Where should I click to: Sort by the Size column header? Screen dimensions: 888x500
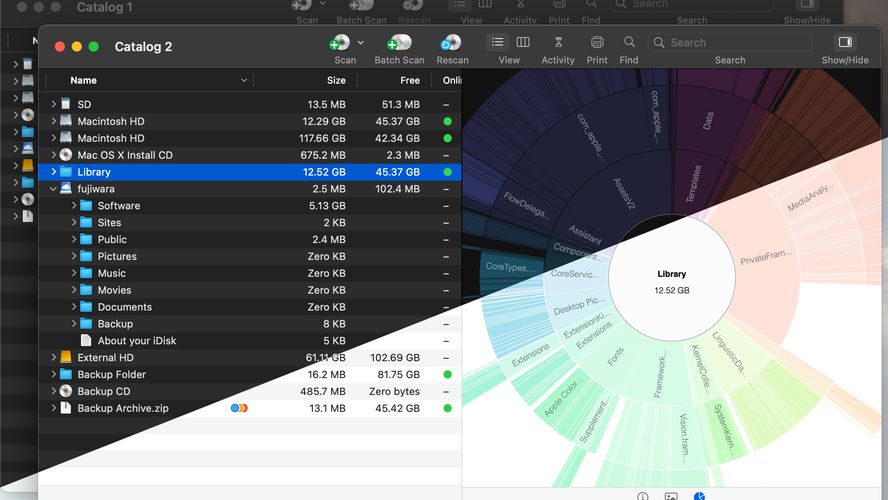(x=336, y=80)
